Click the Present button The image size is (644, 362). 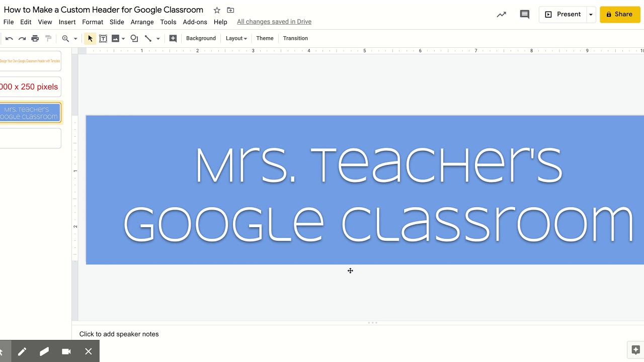click(x=562, y=14)
